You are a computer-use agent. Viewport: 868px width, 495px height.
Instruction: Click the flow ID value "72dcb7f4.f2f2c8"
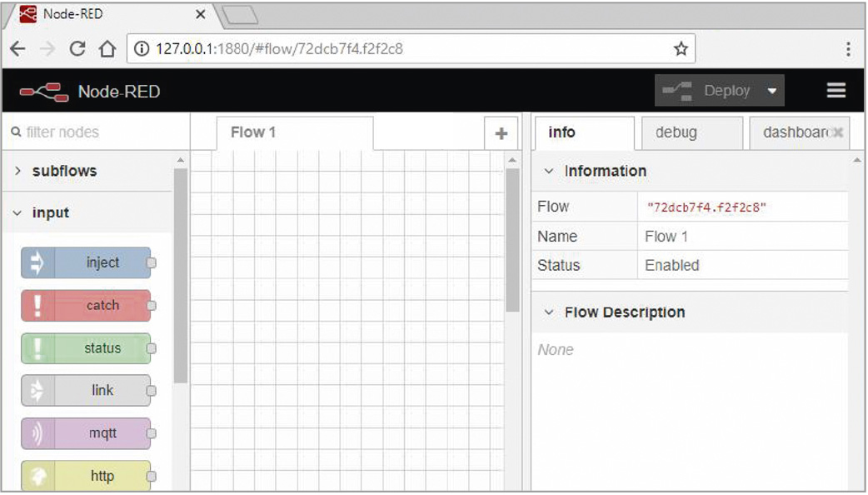707,207
